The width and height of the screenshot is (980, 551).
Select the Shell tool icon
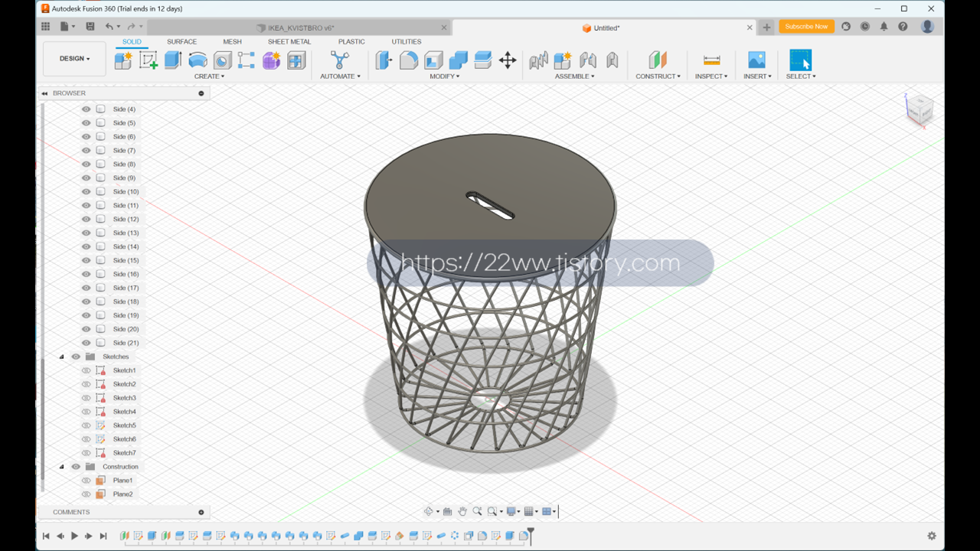click(433, 60)
